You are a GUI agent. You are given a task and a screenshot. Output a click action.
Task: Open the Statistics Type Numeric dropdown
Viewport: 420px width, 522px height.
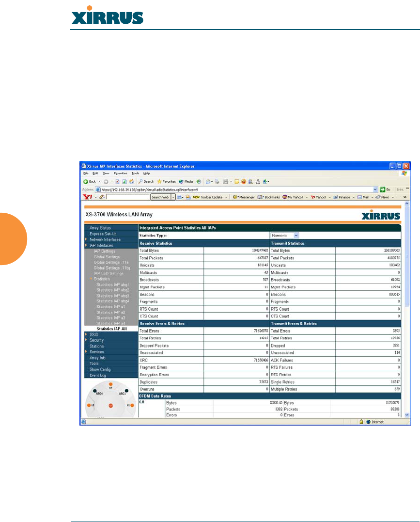(284, 236)
